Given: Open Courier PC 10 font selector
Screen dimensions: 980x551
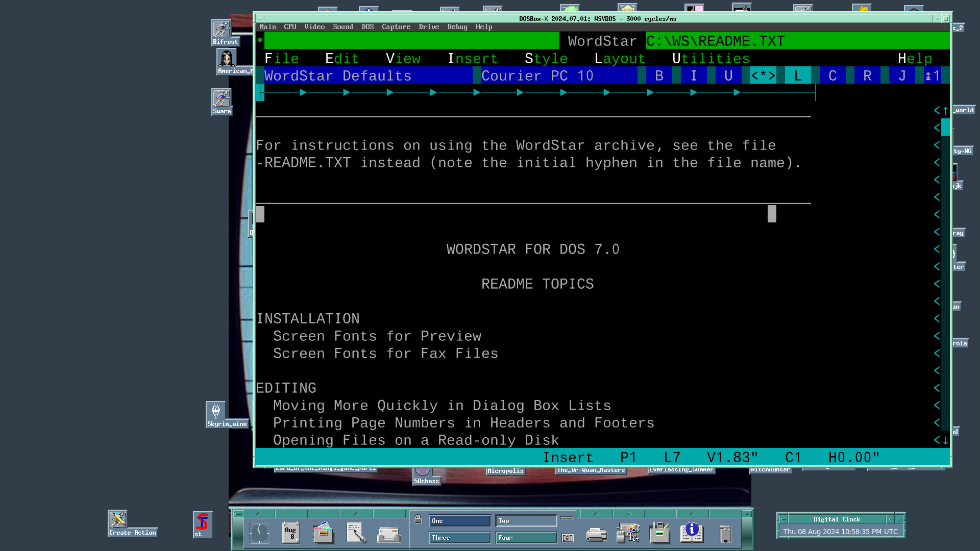Looking at the screenshot, I should [x=559, y=76].
